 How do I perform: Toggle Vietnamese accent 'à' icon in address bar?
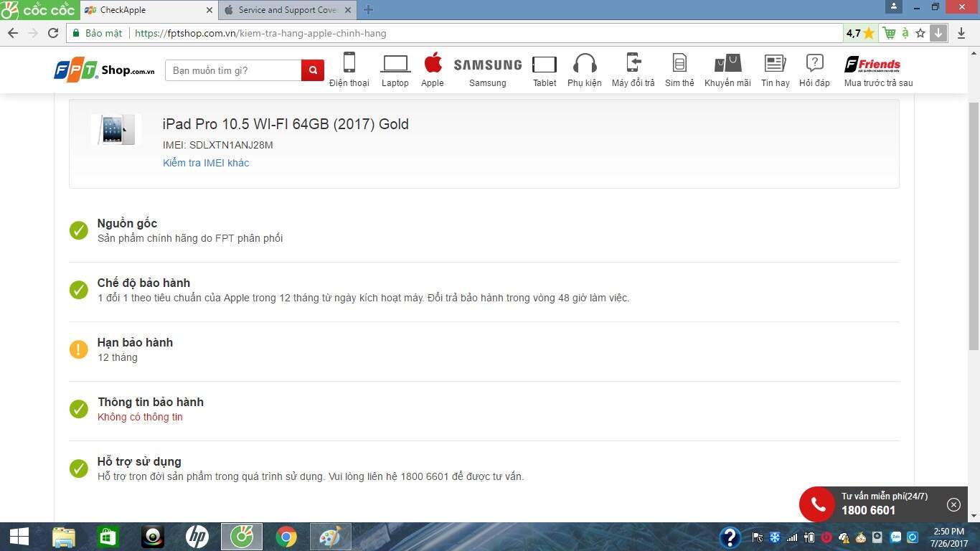click(905, 33)
